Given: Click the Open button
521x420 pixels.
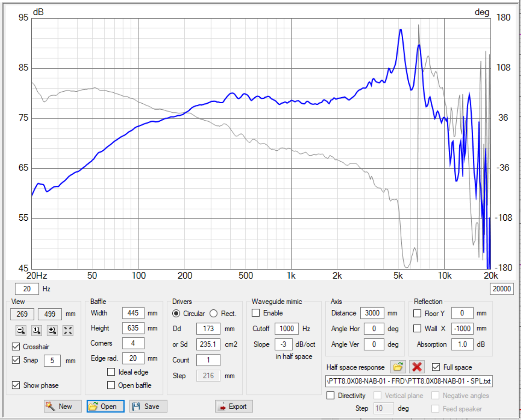Looking at the screenshot, I should [x=106, y=406].
